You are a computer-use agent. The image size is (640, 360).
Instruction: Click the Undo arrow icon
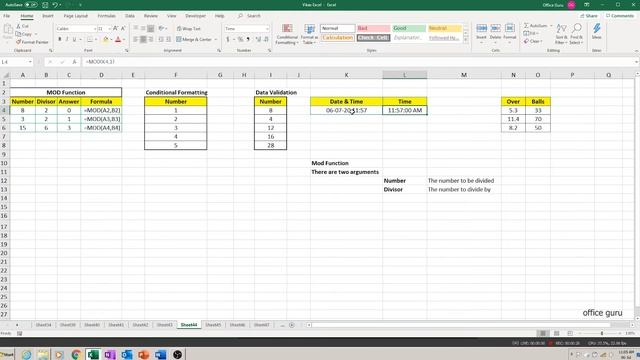point(55,5)
